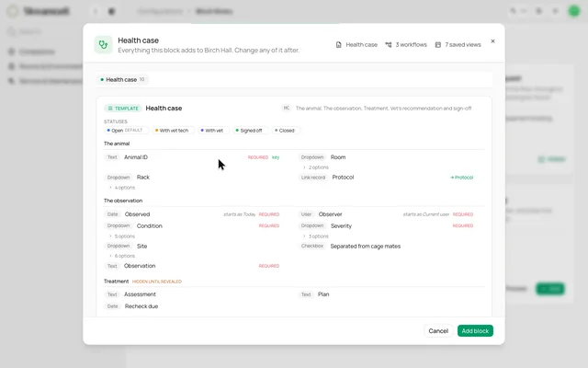Screen dimensions: 588x368
Task: Click the Site field name
Action: click(141, 247)
